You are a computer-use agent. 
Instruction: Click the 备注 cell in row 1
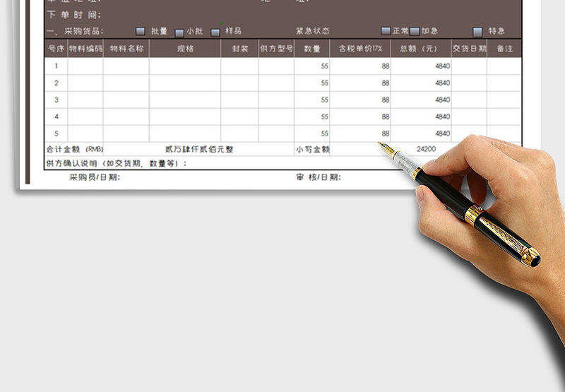click(x=504, y=66)
